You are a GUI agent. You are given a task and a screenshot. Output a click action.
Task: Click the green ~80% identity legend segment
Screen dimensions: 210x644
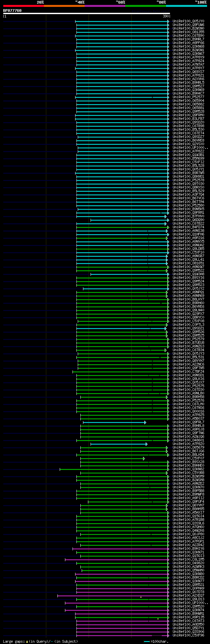coord(146,6)
